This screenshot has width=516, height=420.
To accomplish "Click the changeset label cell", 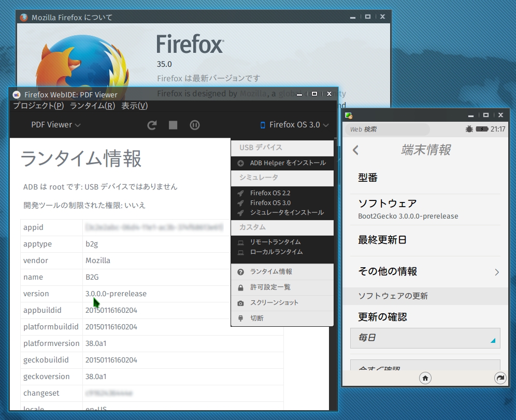I will tap(51, 394).
